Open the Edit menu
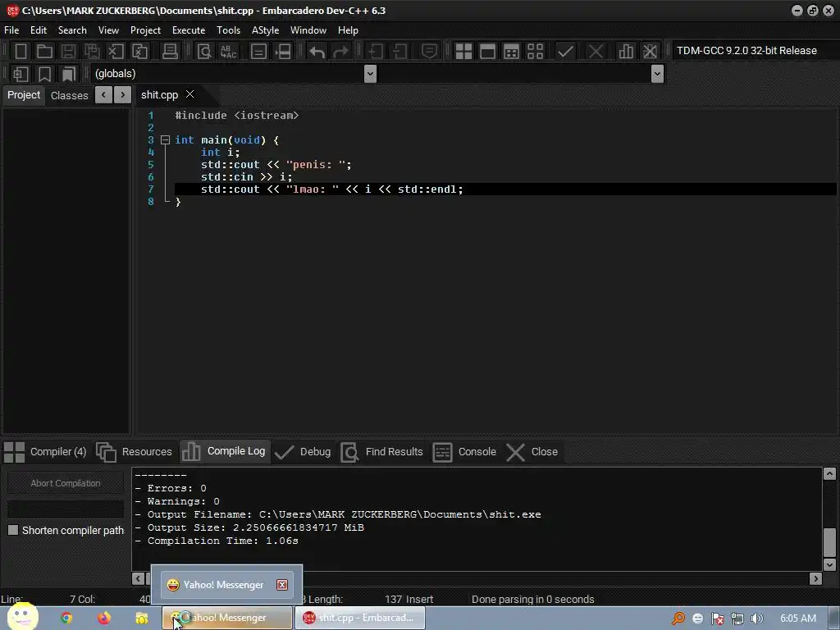This screenshot has width=840, height=630. point(38,30)
